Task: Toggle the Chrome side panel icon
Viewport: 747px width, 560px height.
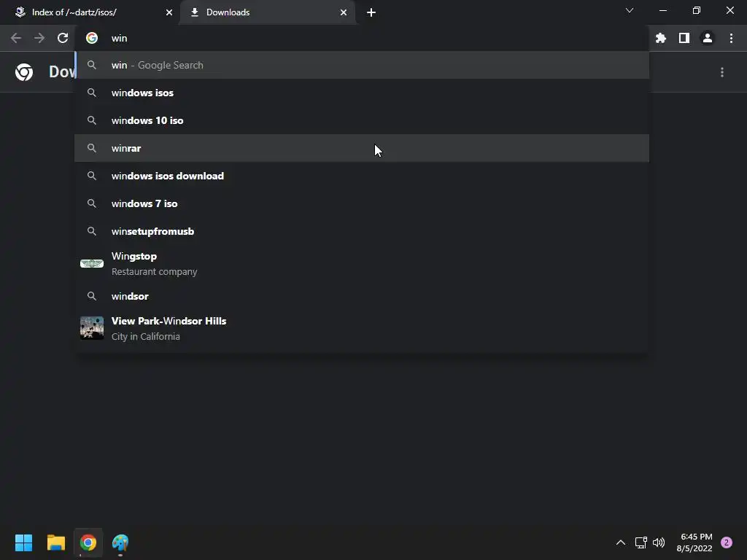Action: [x=684, y=38]
